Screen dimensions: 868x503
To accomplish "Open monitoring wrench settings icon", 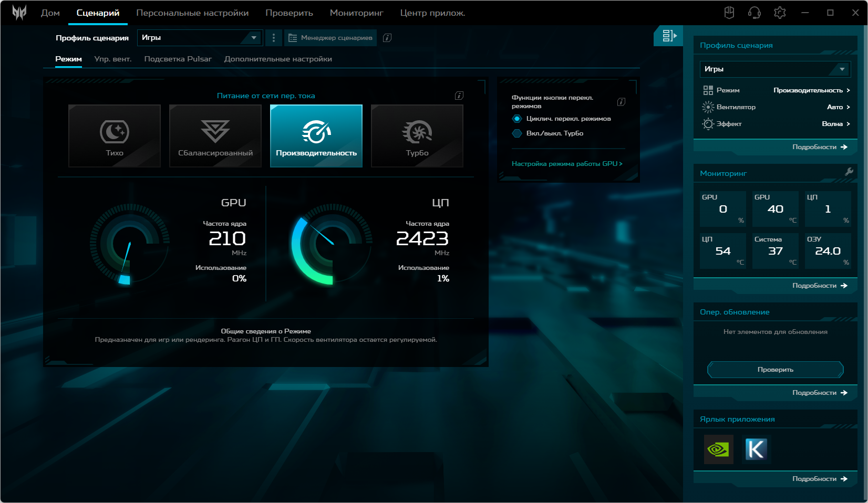I will point(849,172).
